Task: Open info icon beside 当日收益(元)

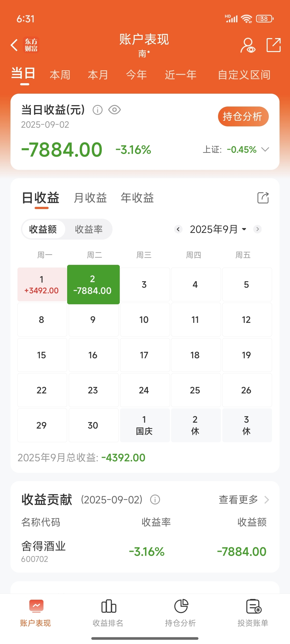Action: pyautogui.click(x=97, y=110)
